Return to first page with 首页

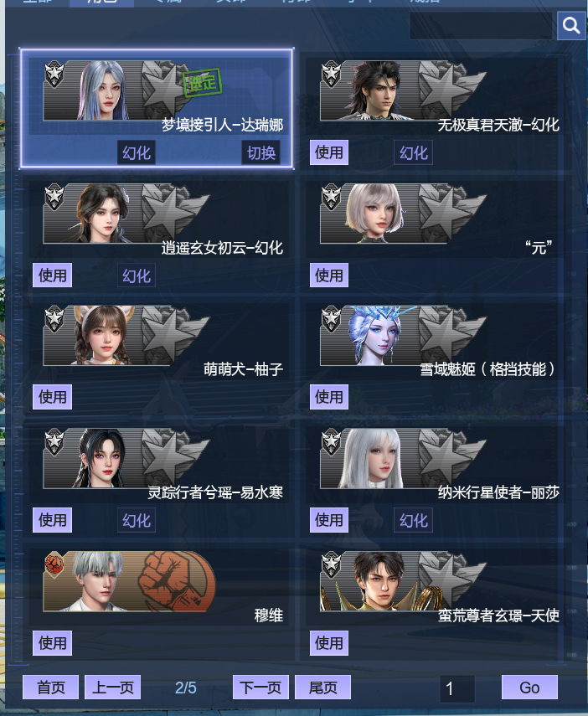click(x=51, y=688)
